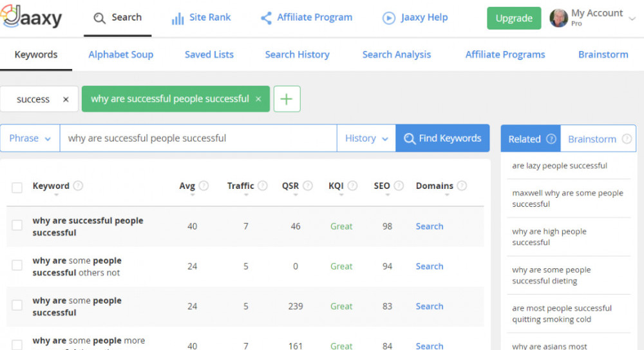Click the Search magnifier icon in top nav
This screenshot has height=350, width=644.
[99, 18]
